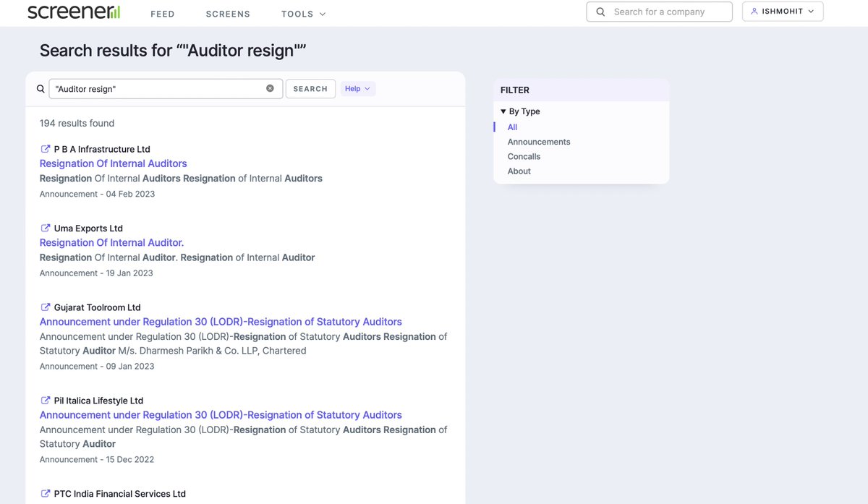Click company name P B A Infrastructure Ltd
The image size is (868, 504).
tap(102, 149)
